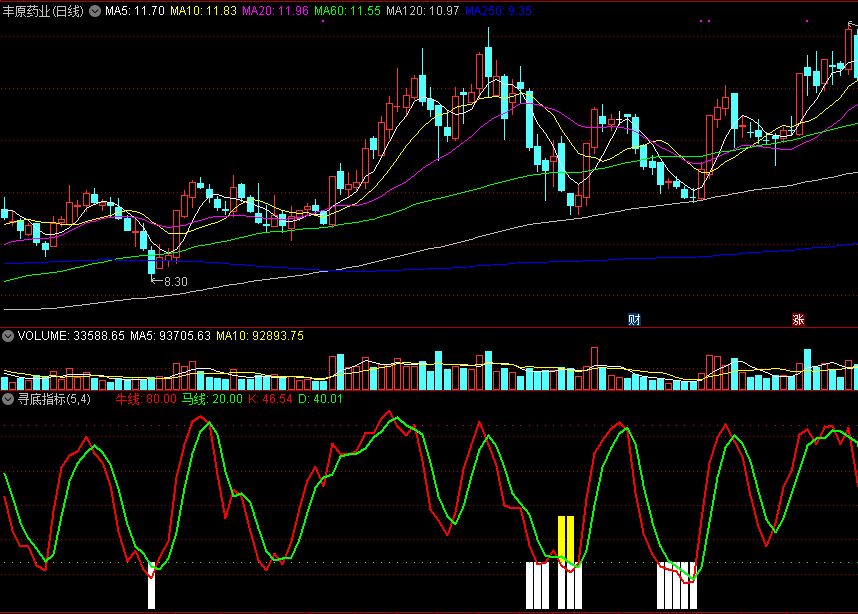Click the MA10: 11.83 label
The width and height of the screenshot is (858, 614).
coord(203,11)
